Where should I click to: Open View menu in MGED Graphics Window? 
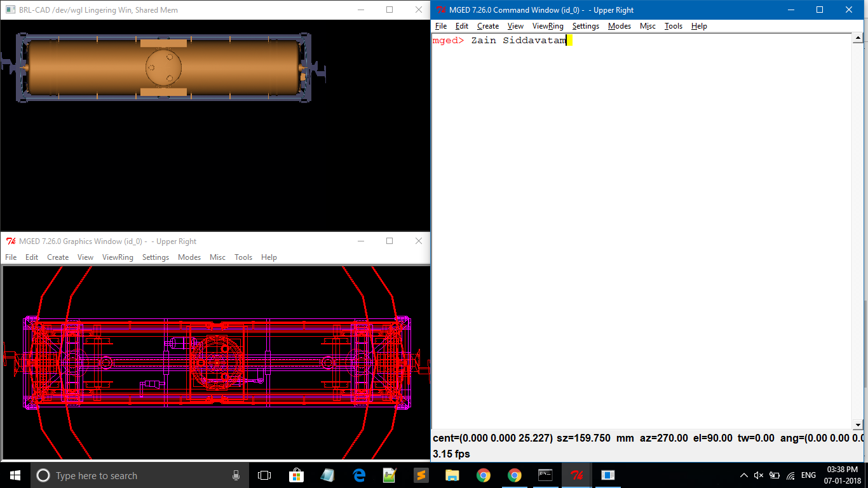pos(85,257)
